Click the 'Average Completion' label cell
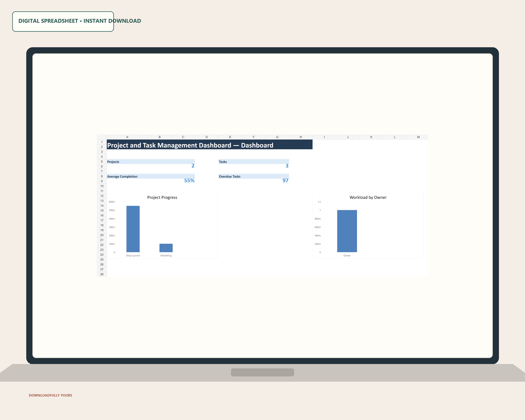This screenshot has width=525, height=420. (x=151, y=176)
